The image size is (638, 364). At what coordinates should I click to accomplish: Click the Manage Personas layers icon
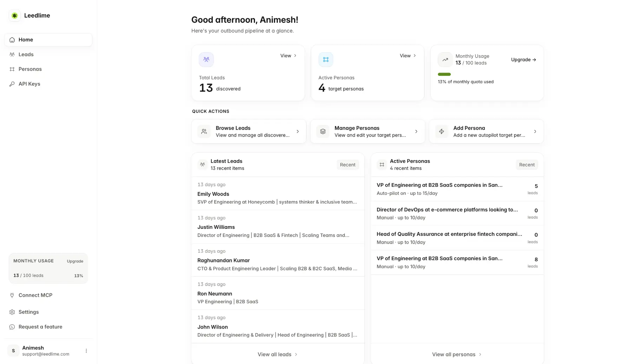tap(323, 131)
